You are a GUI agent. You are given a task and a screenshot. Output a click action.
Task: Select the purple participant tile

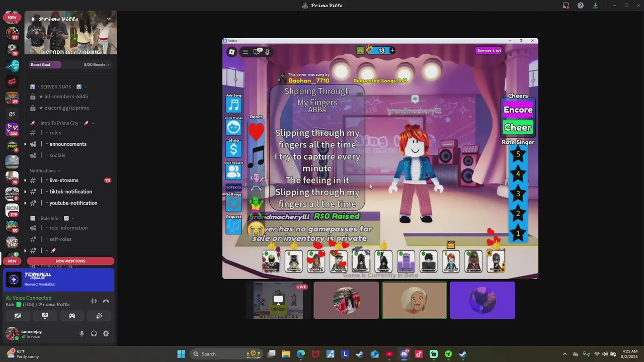click(x=482, y=300)
